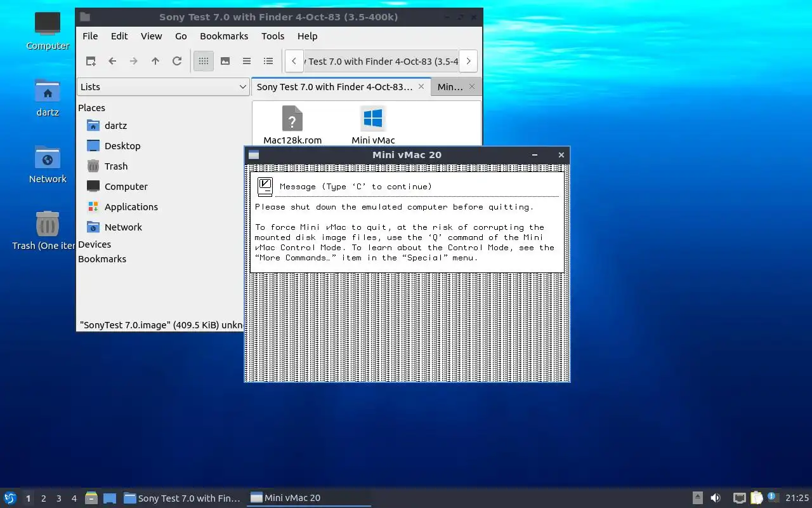Screen dimensions: 812x508
Task: Click the Devices section header
Action: (x=95, y=244)
